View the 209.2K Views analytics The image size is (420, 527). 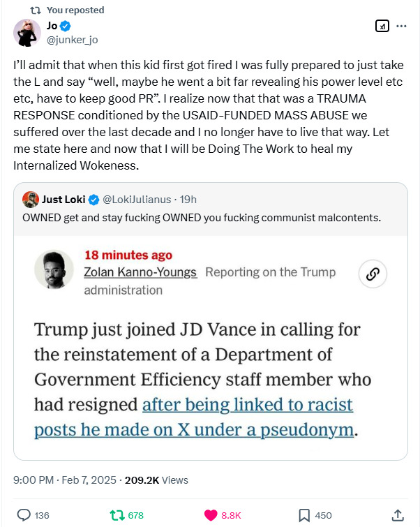(156, 480)
